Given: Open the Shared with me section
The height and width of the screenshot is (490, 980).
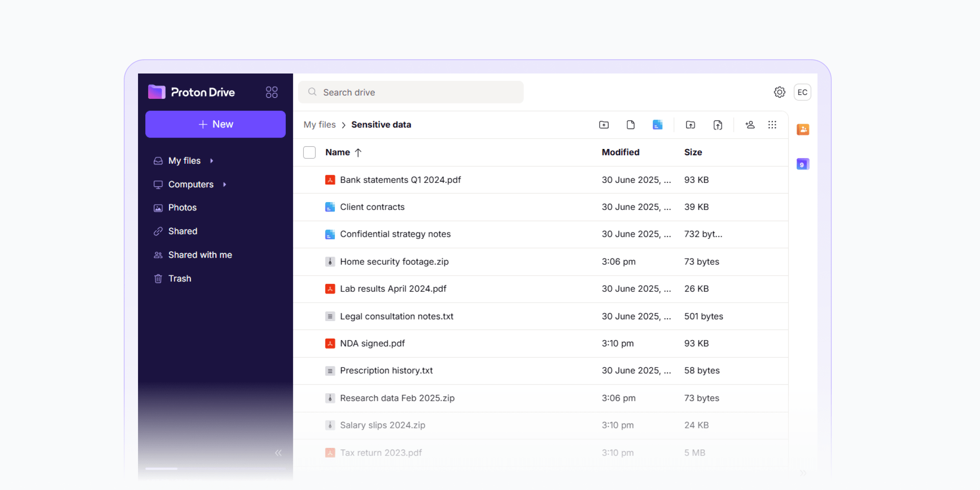Looking at the screenshot, I should (200, 255).
